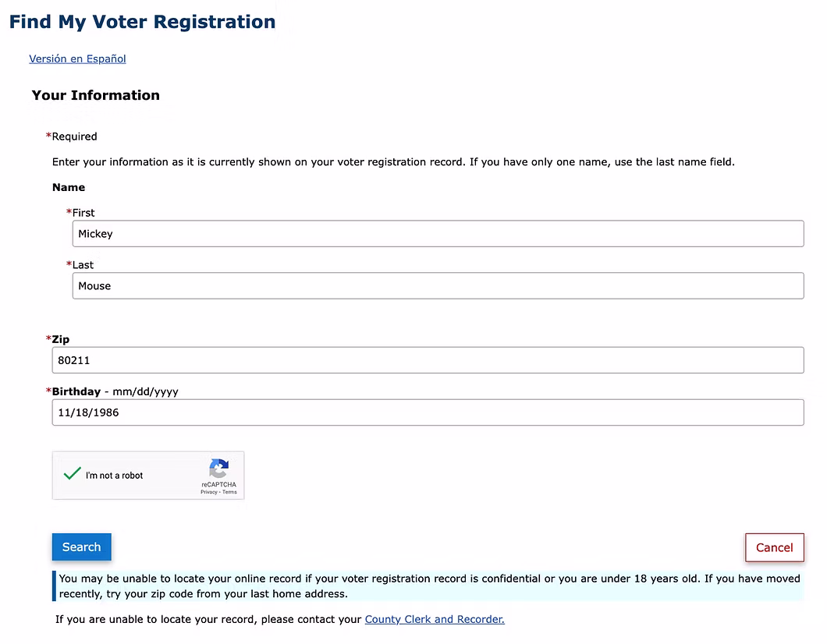827x644 pixels.
Task: Select the text Mickey in the First field
Action: click(95, 233)
